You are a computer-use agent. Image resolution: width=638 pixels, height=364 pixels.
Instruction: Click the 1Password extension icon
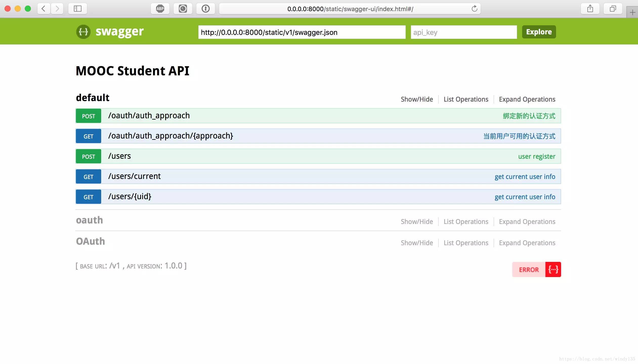(206, 9)
